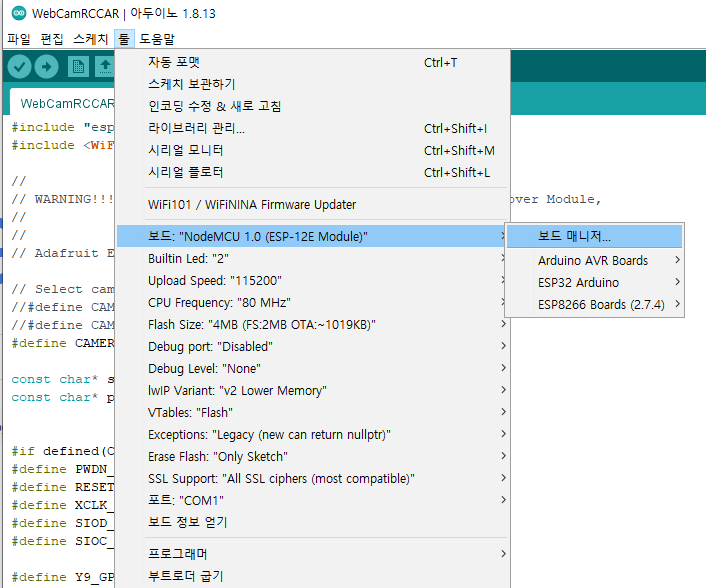The image size is (706, 588).
Task: Expand 보드: NodeMCU 1.0 menu entry
Action: pos(313,236)
